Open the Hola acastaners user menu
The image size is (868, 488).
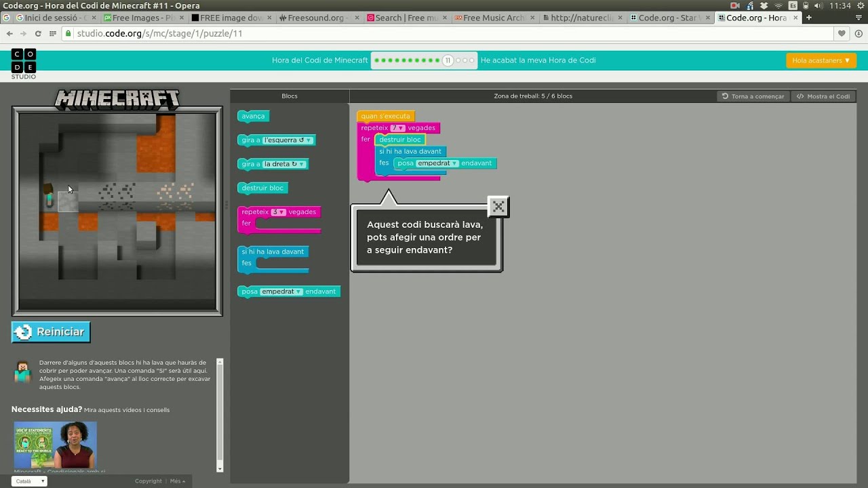click(821, 60)
